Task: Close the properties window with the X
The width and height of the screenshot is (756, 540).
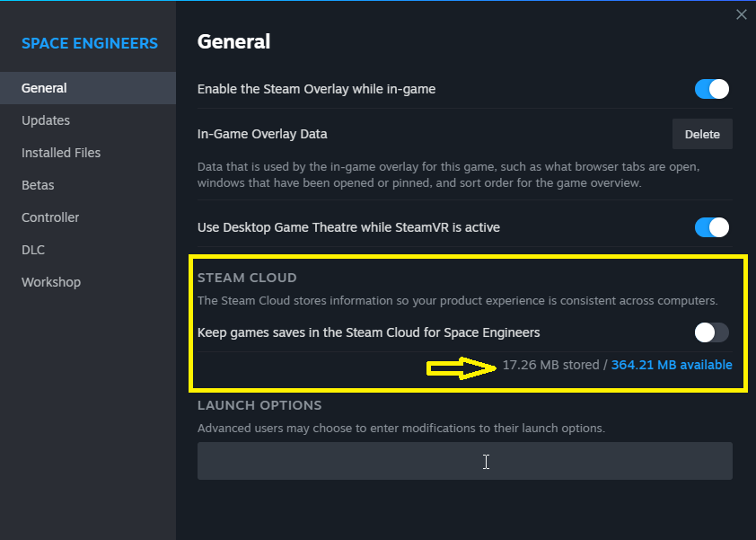Action: (x=741, y=14)
